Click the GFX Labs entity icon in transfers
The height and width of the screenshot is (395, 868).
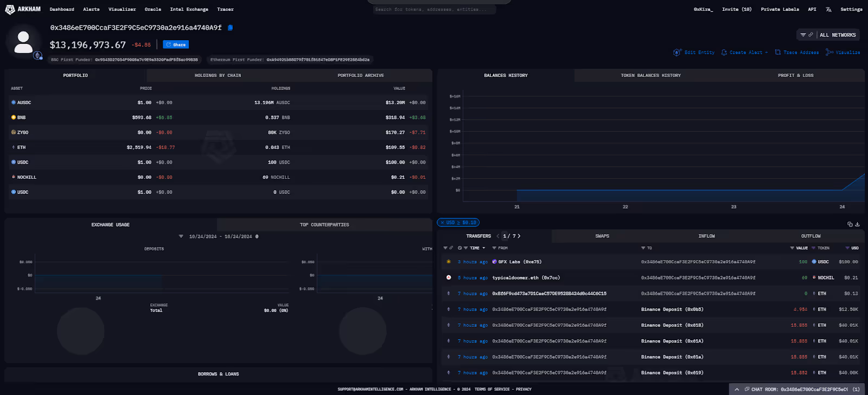pos(494,262)
